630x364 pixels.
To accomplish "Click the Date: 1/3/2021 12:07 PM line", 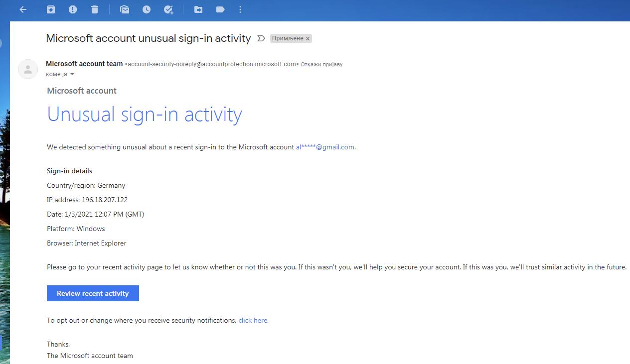I will (96, 214).
